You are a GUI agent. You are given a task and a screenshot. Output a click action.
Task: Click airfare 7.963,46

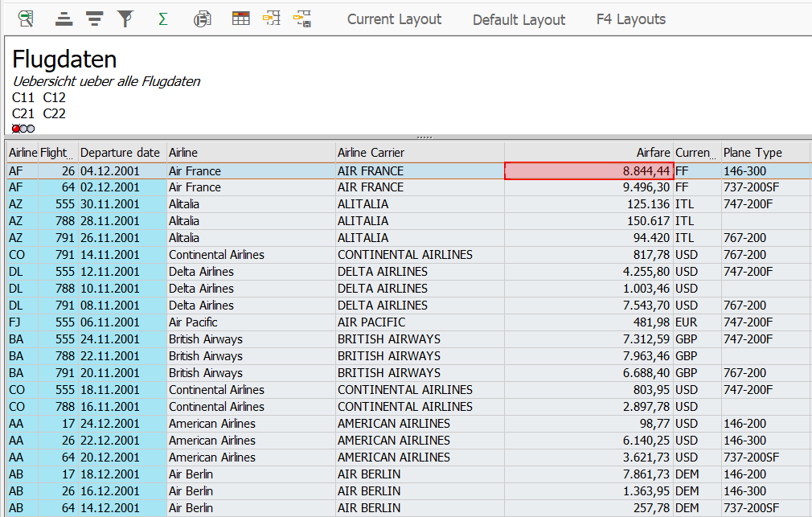[x=588, y=356]
